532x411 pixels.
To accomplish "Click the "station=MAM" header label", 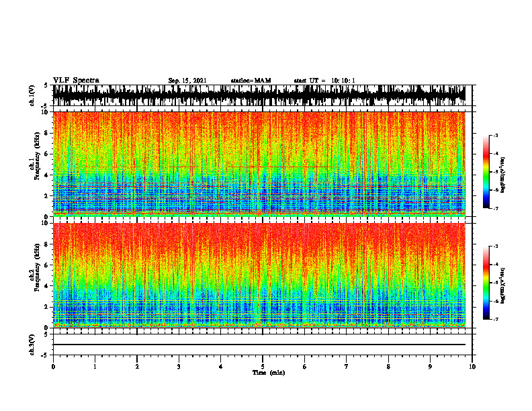I will pyautogui.click(x=251, y=81).
